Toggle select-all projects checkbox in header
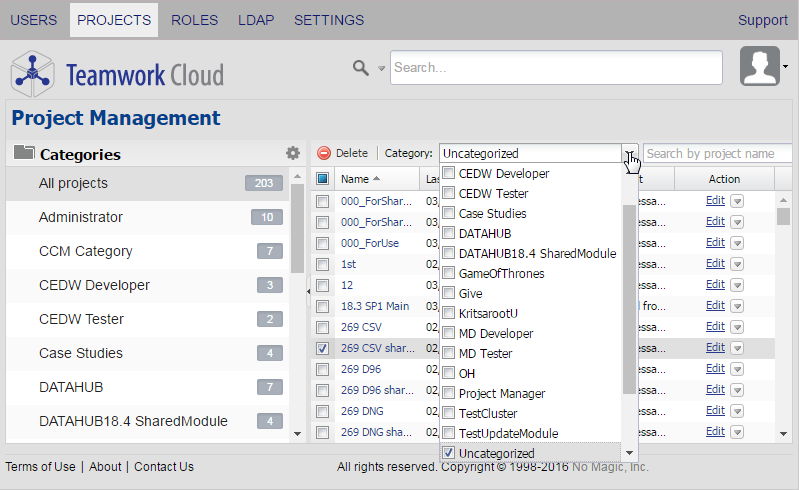Screen dimensions: 799x490 coord(322,179)
